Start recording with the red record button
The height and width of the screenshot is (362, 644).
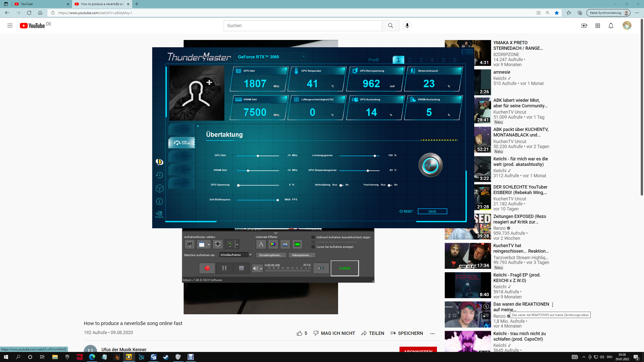(x=207, y=268)
